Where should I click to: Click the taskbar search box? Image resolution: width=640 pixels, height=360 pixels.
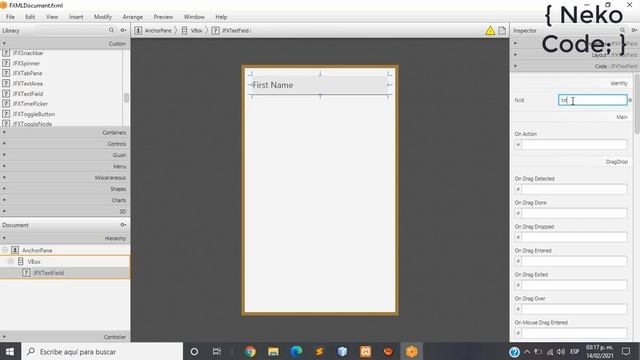pyautogui.click(x=102, y=351)
